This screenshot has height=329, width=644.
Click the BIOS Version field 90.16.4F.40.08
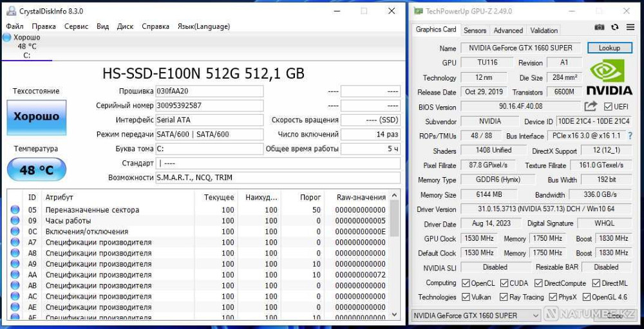pyautogui.click(x=521, y=106)
